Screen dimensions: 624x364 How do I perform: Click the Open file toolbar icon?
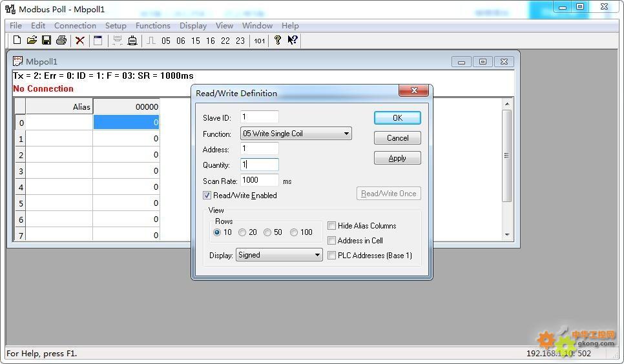32,40
